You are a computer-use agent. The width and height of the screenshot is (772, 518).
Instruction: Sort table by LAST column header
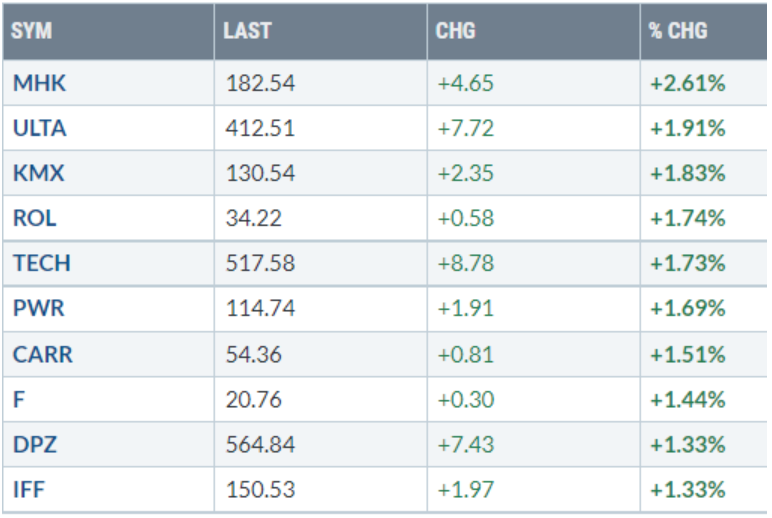(x=247, y=31)
